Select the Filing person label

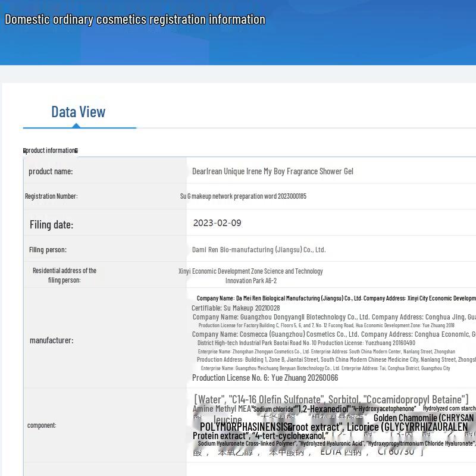(48, 250)
